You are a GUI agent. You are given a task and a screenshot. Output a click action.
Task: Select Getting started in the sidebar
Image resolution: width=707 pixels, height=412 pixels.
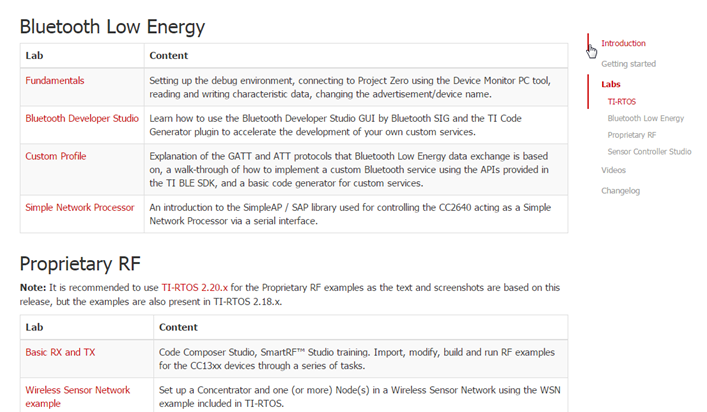pyautogui.click(x=628, y=64)
